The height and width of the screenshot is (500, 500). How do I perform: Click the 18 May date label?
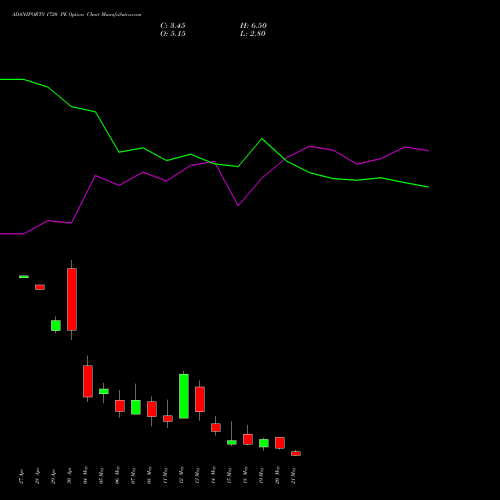pos(245,475)
